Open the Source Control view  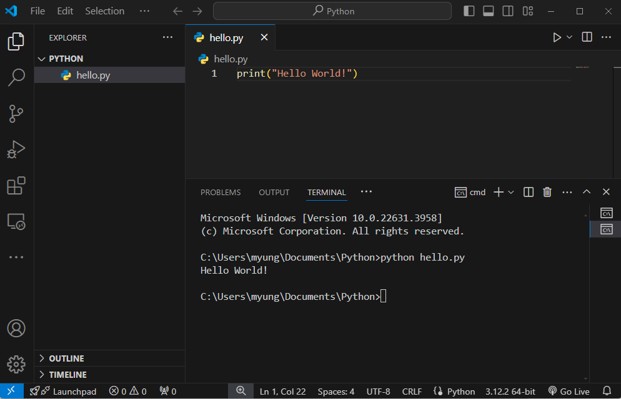(x=16, y=114)
